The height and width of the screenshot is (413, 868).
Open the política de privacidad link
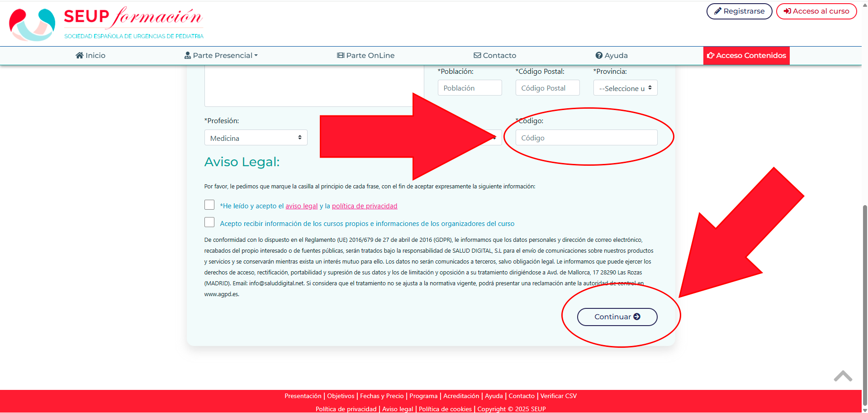click(365, 206)
